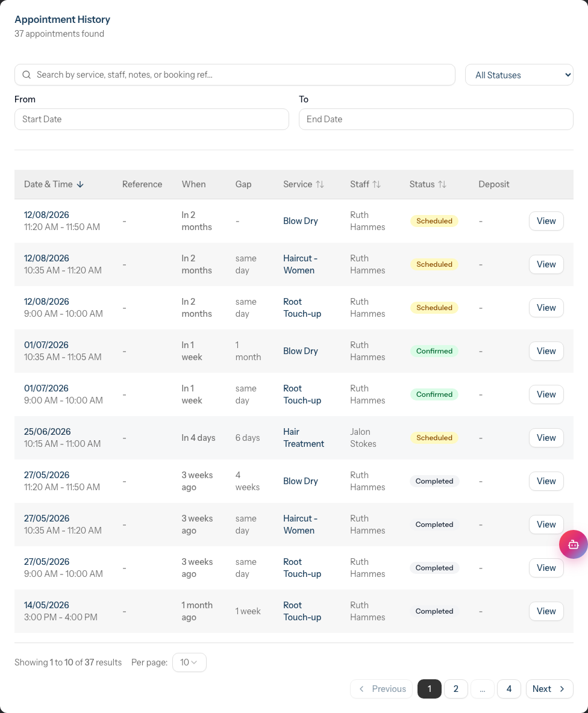Sort by Status column arrows

(x=442, y=184)
